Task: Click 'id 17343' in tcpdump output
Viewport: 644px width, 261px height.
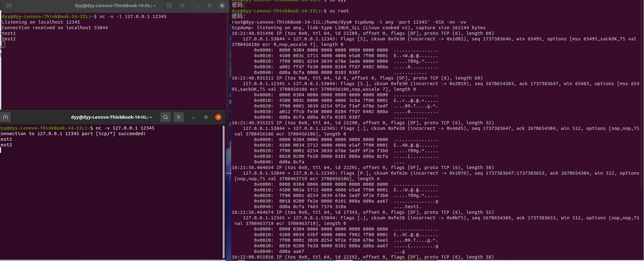Action: 346,212
